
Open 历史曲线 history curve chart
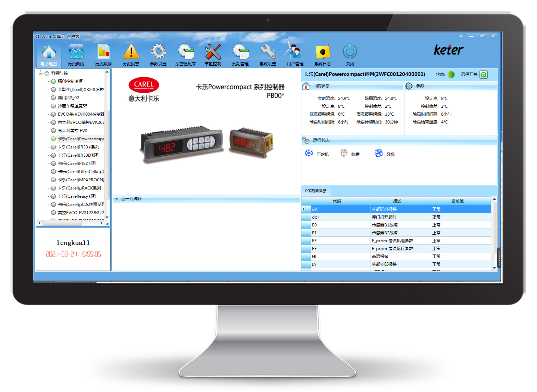click(x=76, y=55)
